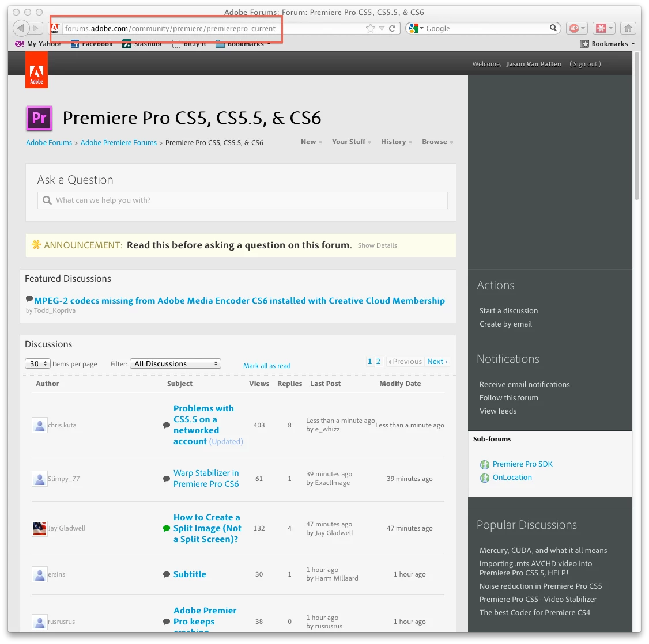Click Mark all as read
Viewport: 649px width, 644px height.
pos(267,366)
